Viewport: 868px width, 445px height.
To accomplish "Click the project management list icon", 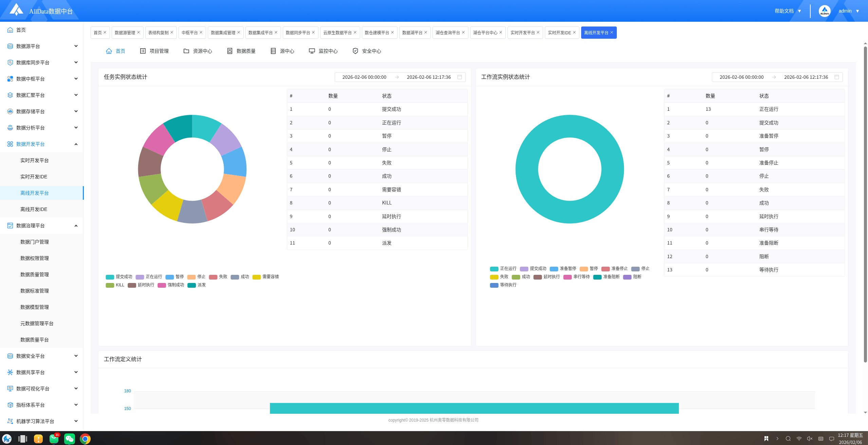I will pos(143,51).
